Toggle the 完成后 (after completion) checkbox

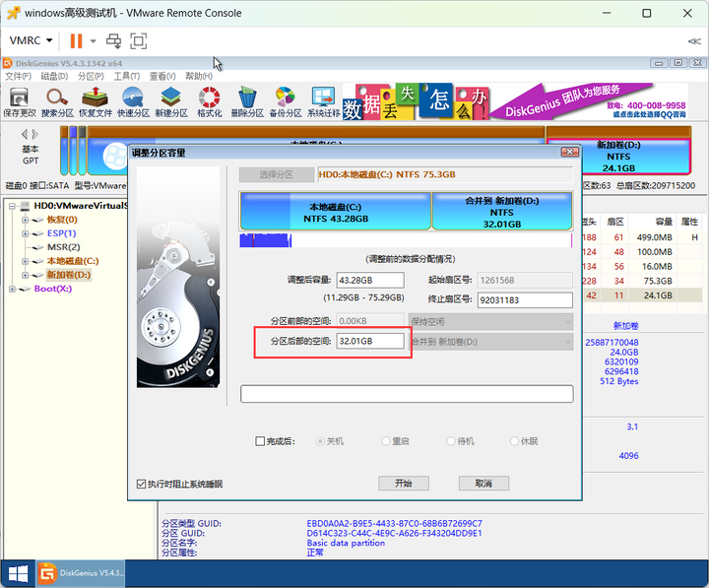tap(260, 441)
